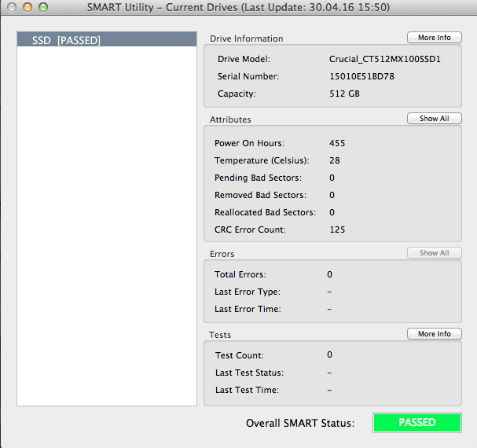Click the Serial Number label
The image size is (477, 448).
pyautogui.click(x=248, y=76)
